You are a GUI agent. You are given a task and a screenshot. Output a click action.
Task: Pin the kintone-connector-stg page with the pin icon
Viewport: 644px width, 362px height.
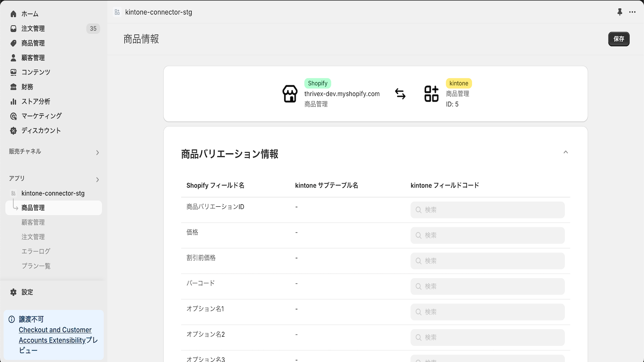pyautogui.click(x=619, y=12)
